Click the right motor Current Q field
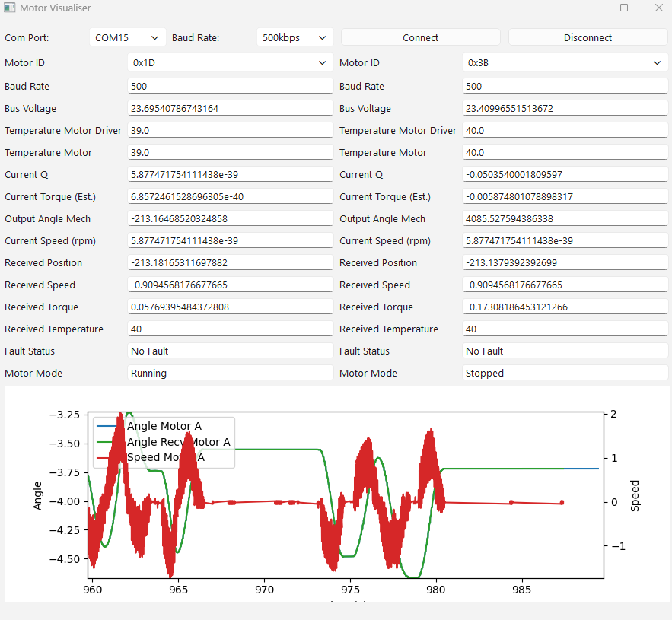 pyautogui.click(x=565, y=175)
